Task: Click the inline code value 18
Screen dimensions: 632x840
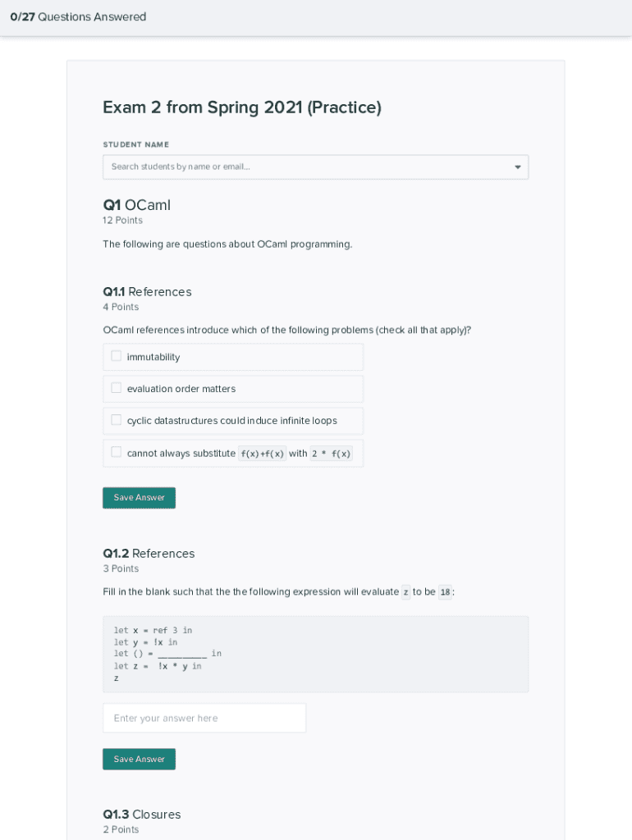Action: 445,592
